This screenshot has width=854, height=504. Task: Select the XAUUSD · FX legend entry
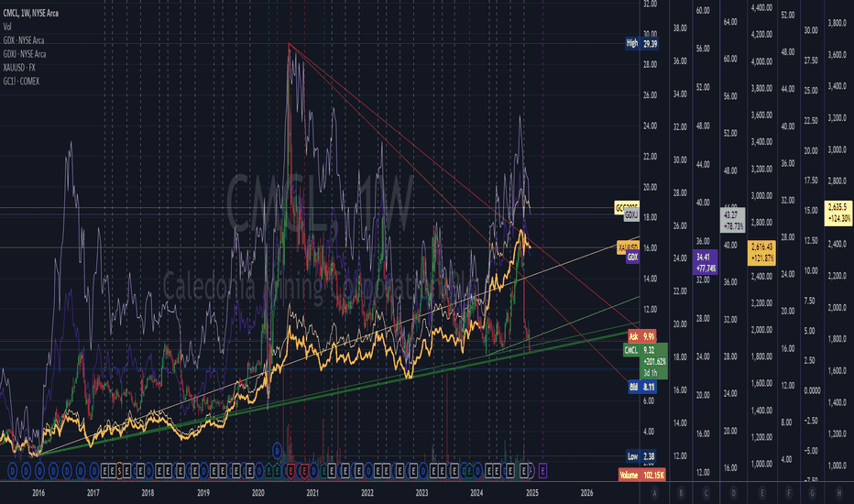tap(19, 68)
